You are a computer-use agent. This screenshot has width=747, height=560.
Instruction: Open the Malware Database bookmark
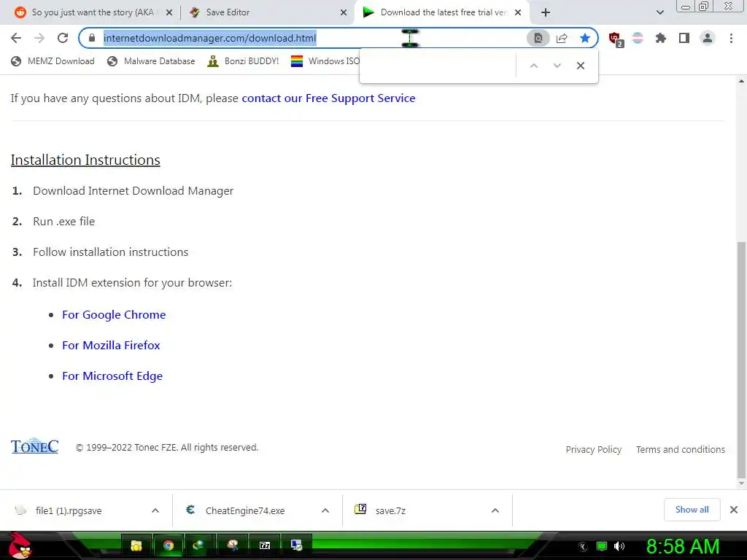tap(151, 61)
